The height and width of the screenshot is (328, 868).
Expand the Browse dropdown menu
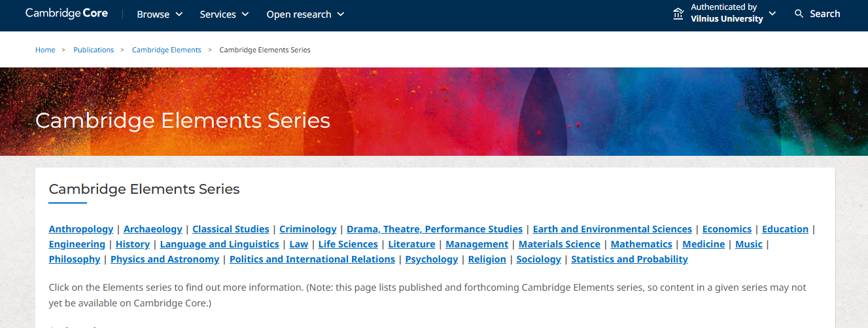(160, 14)
